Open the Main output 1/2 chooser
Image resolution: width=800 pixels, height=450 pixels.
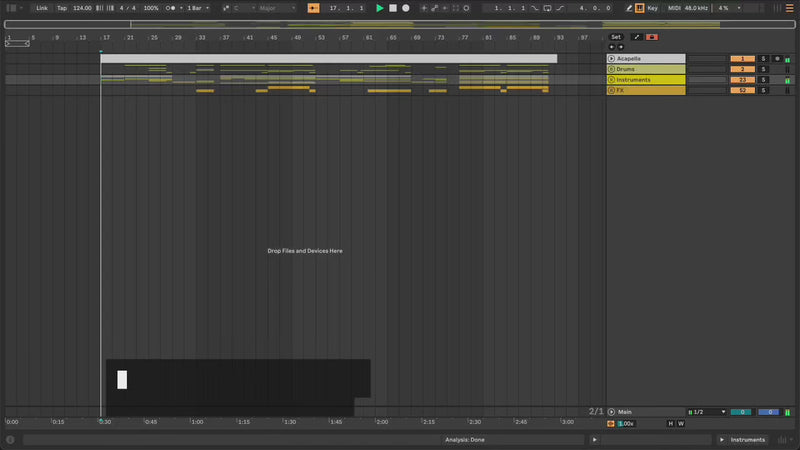pyautogui.click(x=706, y=412)
